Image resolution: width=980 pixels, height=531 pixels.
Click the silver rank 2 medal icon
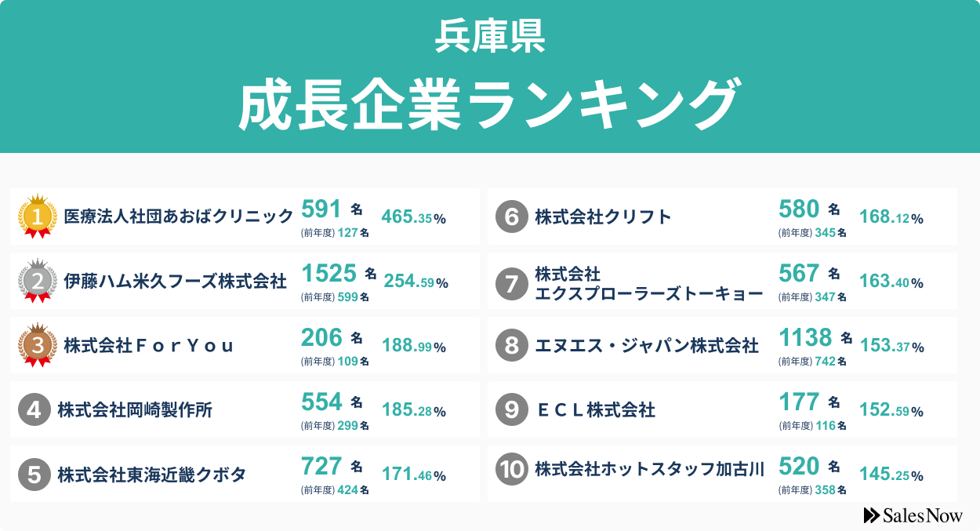38,280
